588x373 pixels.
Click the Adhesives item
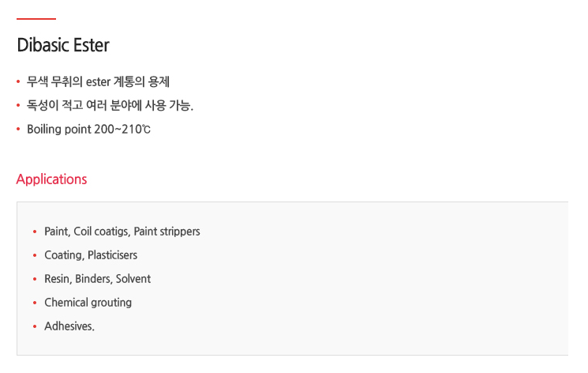click(x=69, y=326)
